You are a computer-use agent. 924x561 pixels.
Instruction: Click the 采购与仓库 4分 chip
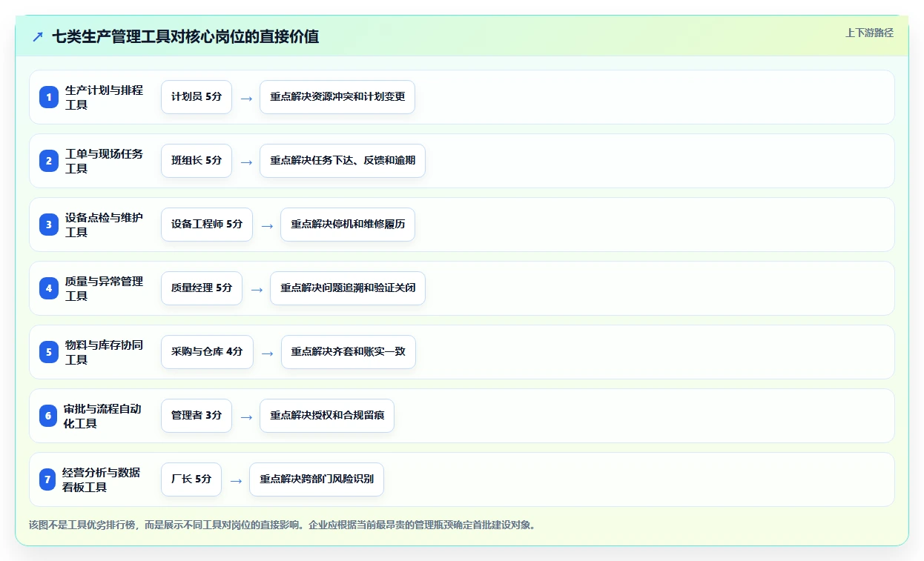coord(207,352)
